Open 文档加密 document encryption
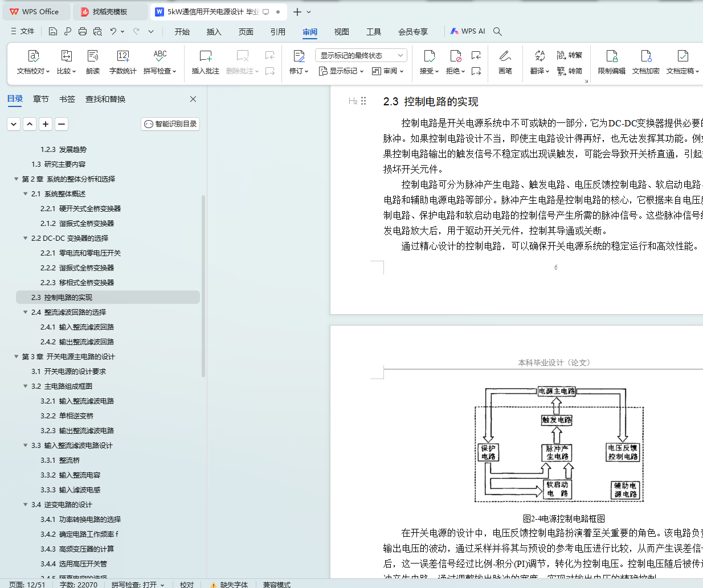This screenshot has width=703, height=588. pos(646,62)
